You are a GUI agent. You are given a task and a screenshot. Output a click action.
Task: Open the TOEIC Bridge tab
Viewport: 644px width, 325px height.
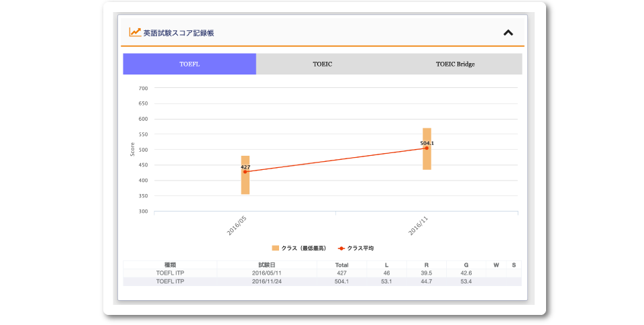pos(455,64)
